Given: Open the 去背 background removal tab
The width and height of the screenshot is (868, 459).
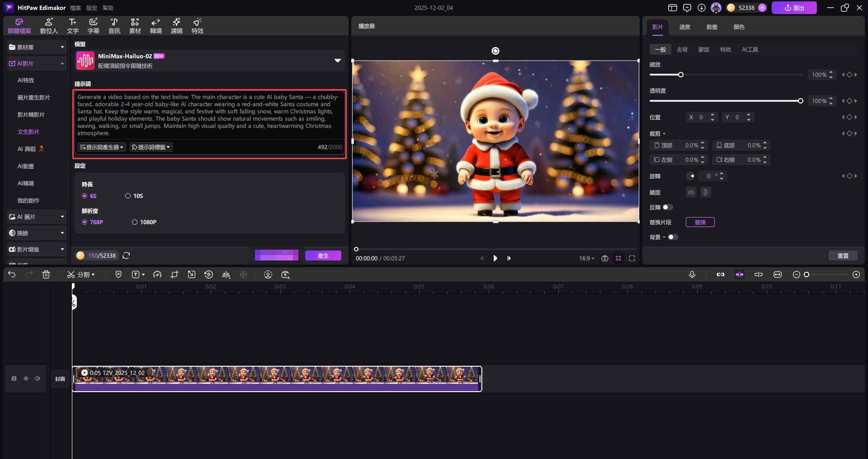Looking at the screenshot, I should coord(682,50).
